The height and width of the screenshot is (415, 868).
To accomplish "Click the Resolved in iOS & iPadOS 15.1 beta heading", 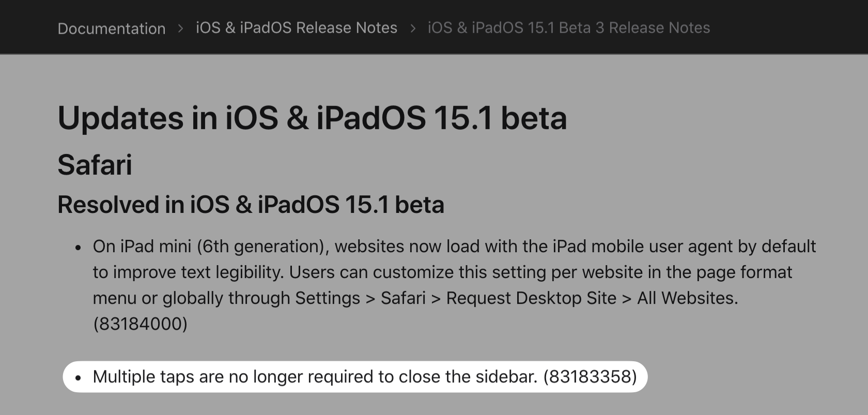I will (251, 204).
